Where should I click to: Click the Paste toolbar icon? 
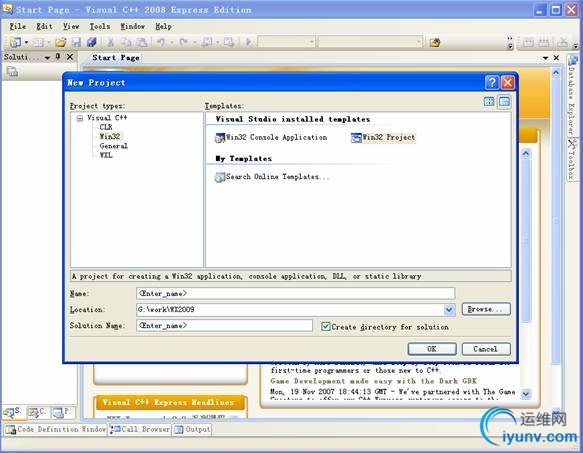pos(142,42)
